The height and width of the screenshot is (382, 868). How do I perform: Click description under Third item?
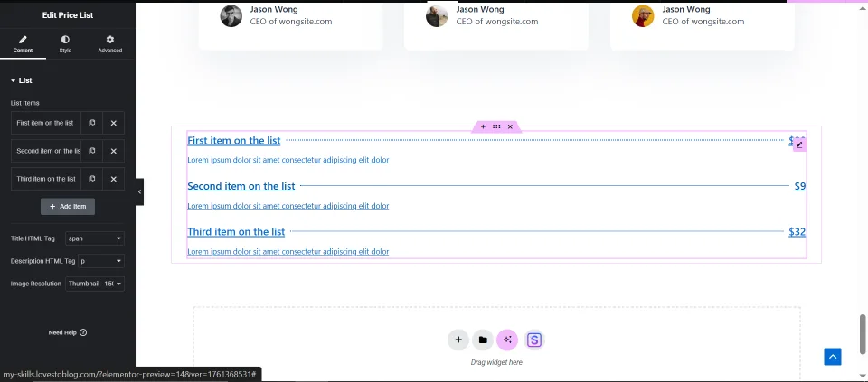288,252
